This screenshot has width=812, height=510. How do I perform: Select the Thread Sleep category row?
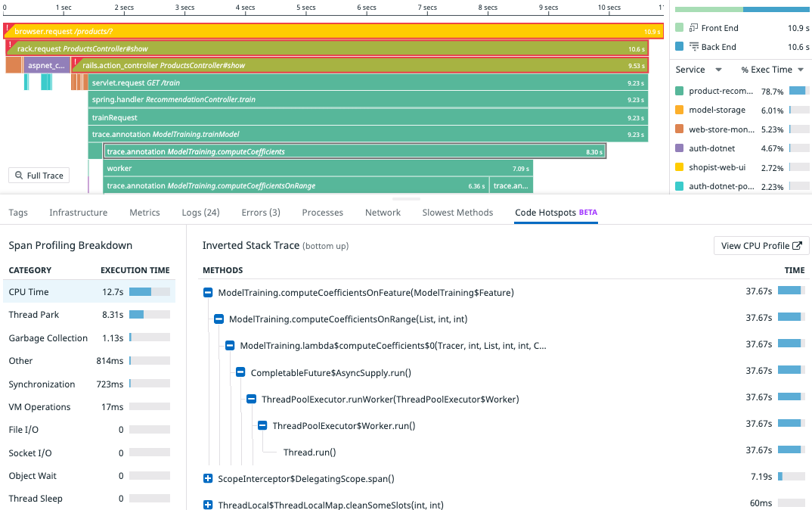[89, 499]
